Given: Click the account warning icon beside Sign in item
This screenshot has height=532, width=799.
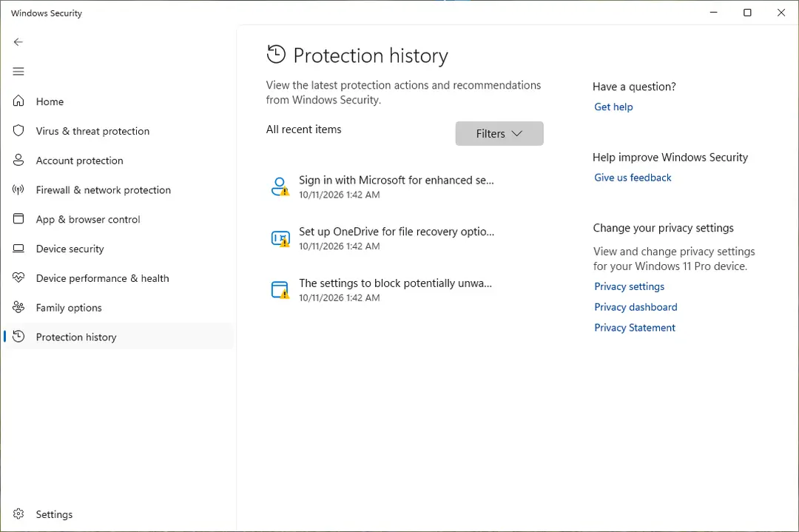Looking at the screenshot, I should click(280, 186).
